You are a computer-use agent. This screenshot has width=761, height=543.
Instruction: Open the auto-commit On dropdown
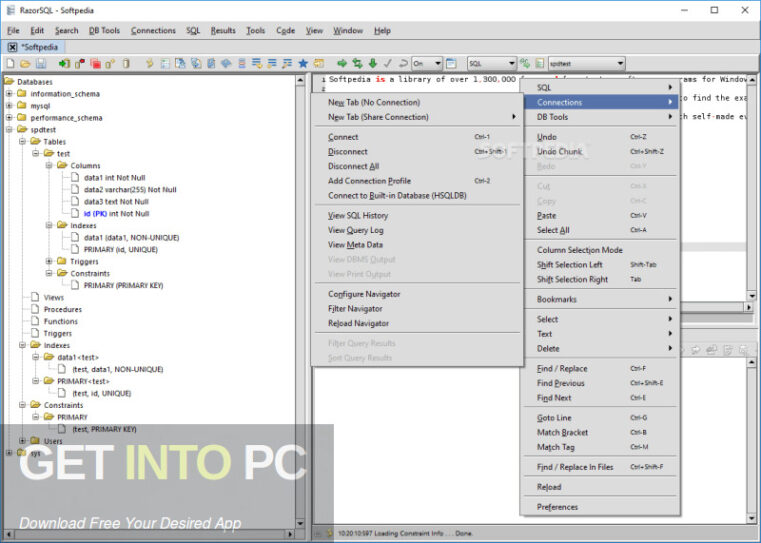[427, 64]
